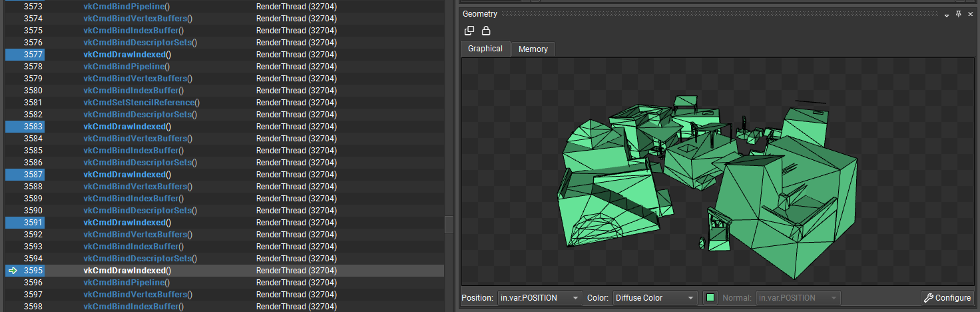Click the event number 3577 cell
The width and height of the screenshot is (980, 312).
[x=25, y=55]
